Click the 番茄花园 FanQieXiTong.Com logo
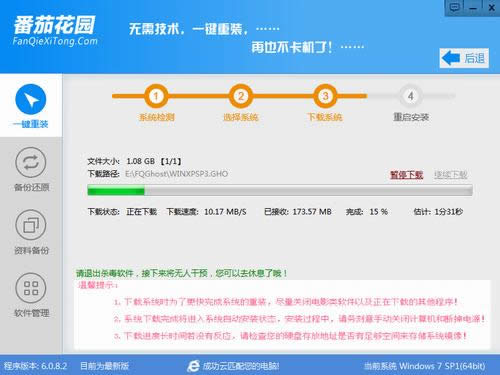Image resolution: width=500 pixels, height=375 pixels. pos(55,30)
